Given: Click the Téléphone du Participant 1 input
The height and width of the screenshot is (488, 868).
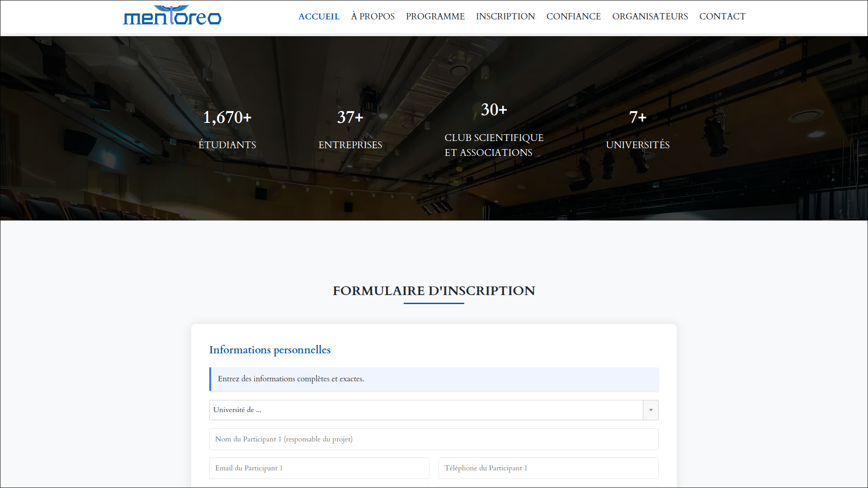Looking at the screenshot, I should 548,468.
